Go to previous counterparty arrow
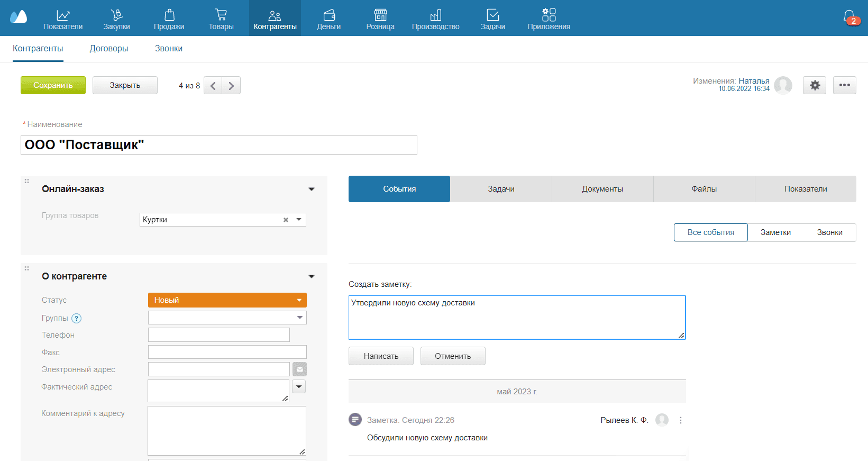The width and height of the screenshot is (868, 461). coord(213,86)
